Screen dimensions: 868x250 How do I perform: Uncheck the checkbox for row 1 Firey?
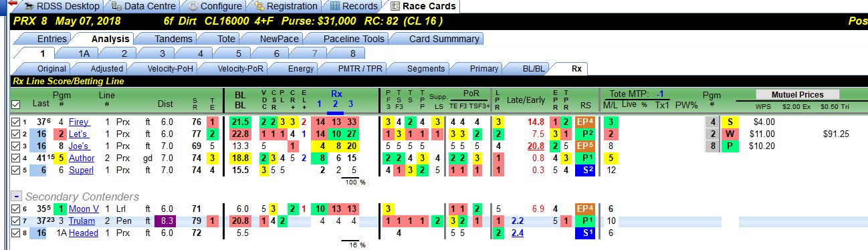[16, 122]
